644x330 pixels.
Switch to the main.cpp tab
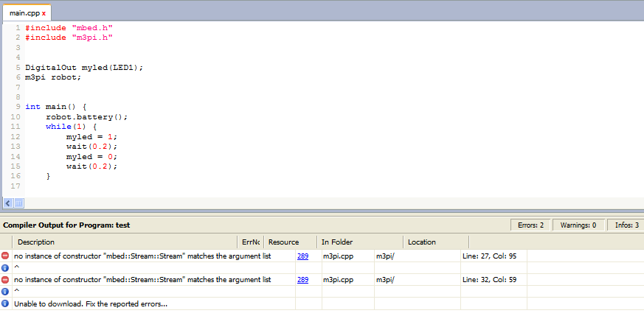pyautogui.click(x=24, y=13)
